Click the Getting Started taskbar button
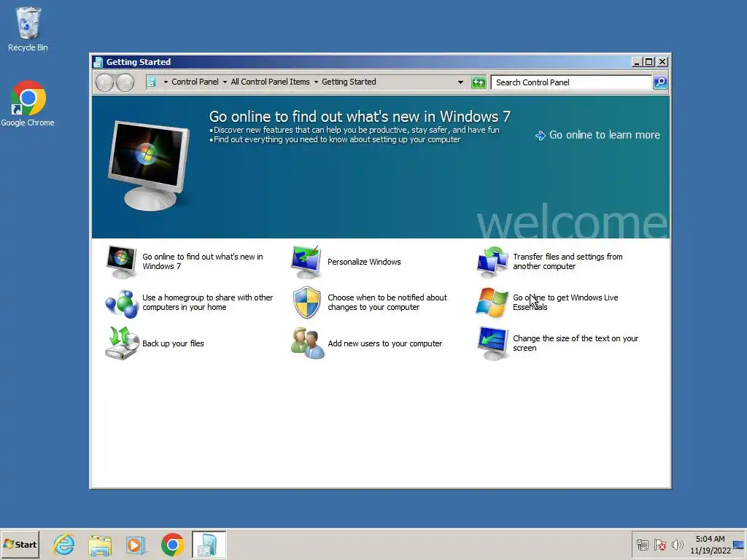Image resolution: width=747 pixels, height=560 pixels. [x=209, y=544]
